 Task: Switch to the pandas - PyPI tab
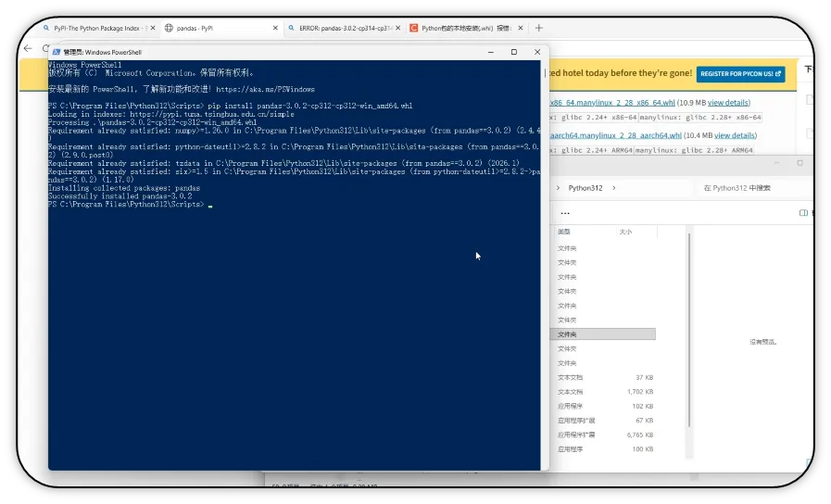(x=222, y=28)
